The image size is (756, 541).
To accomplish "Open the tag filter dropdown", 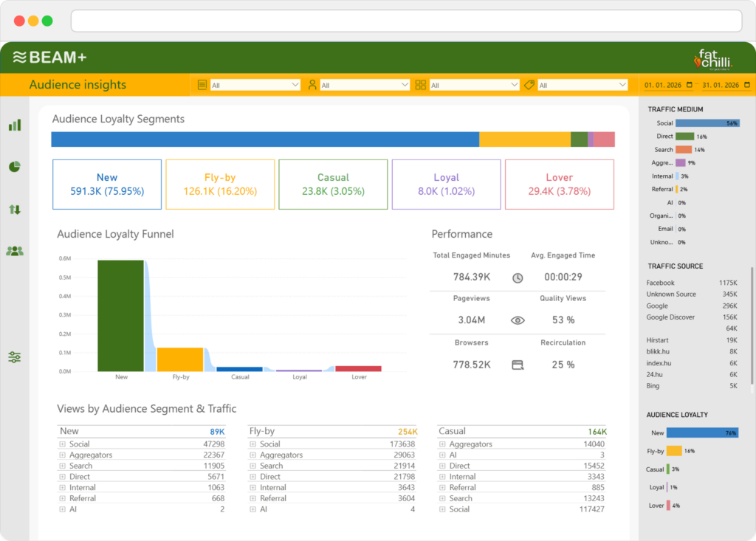I will tap(583, 85).
